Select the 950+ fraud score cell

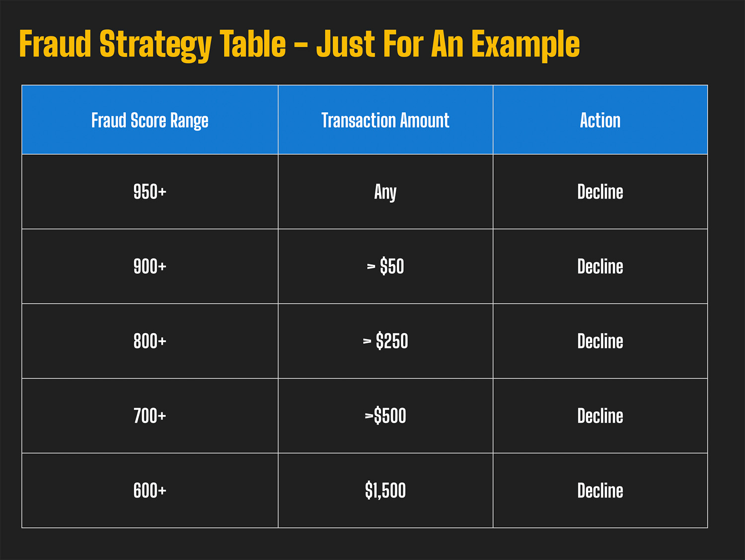[149, 192]
